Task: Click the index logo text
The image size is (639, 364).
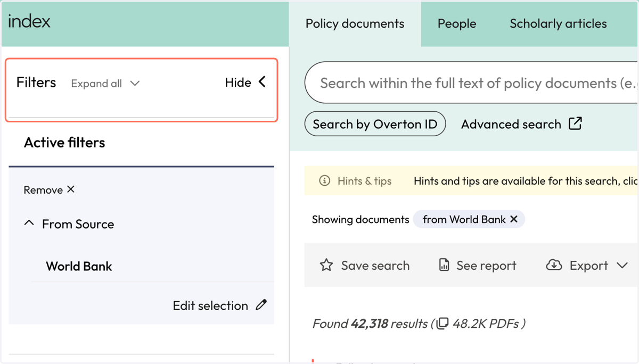Action: [x=29, y=22]
